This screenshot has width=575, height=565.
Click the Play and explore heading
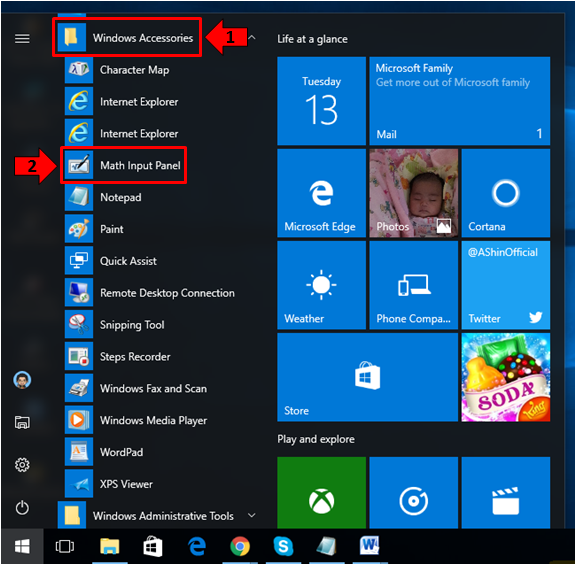click(x=316, y=439)
